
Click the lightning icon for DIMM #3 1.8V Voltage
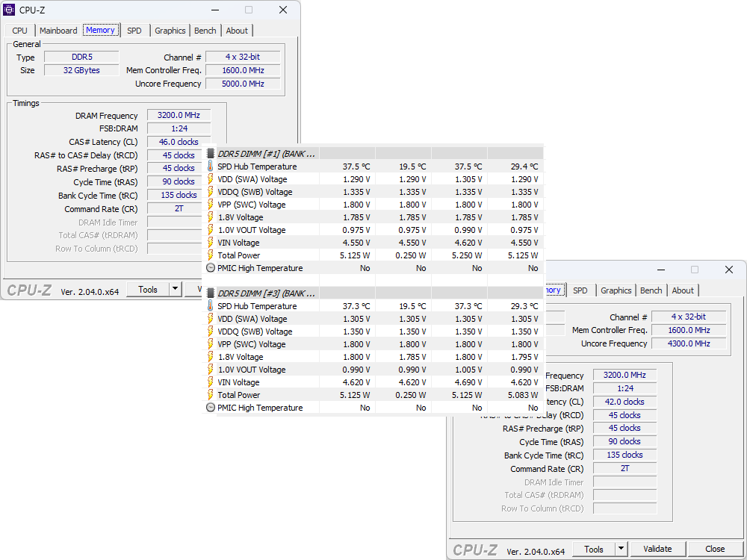pos(211,357)
